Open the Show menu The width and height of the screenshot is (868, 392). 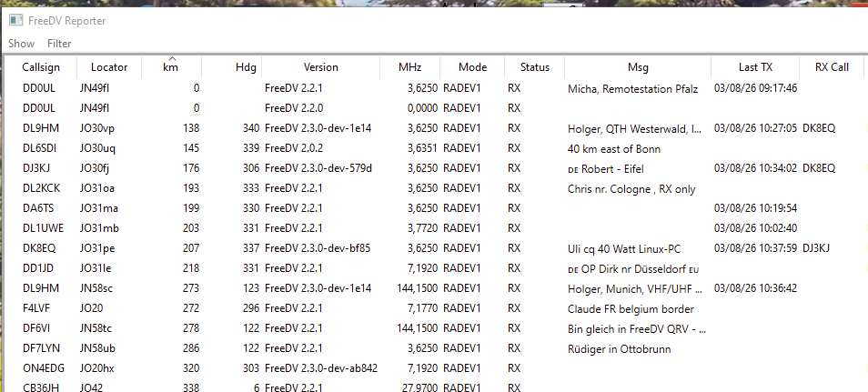coord(22,44)
